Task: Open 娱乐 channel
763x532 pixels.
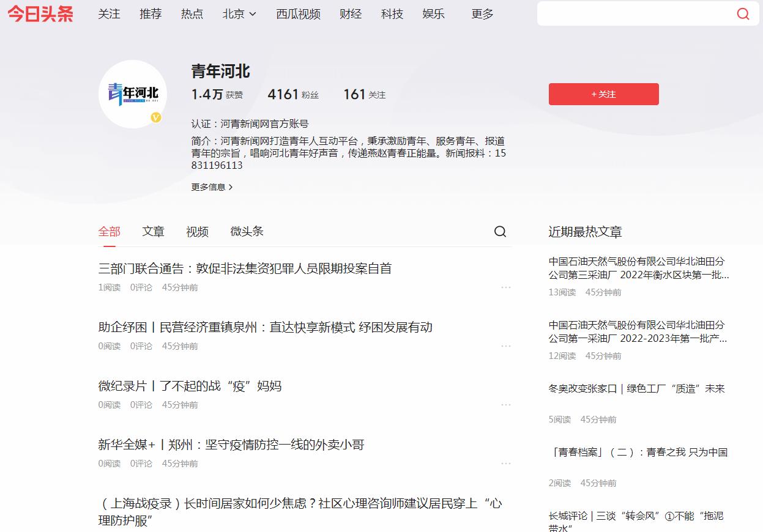Action: [434, 14]
